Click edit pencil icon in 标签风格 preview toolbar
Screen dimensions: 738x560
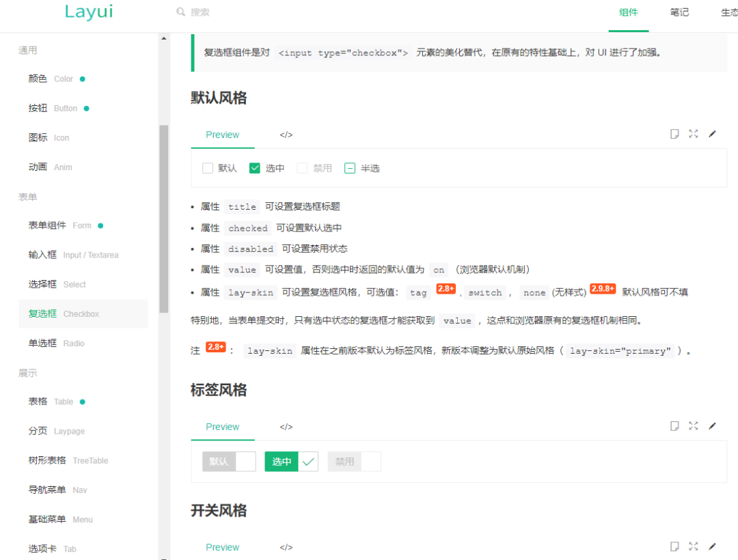[x=712, y=426]
